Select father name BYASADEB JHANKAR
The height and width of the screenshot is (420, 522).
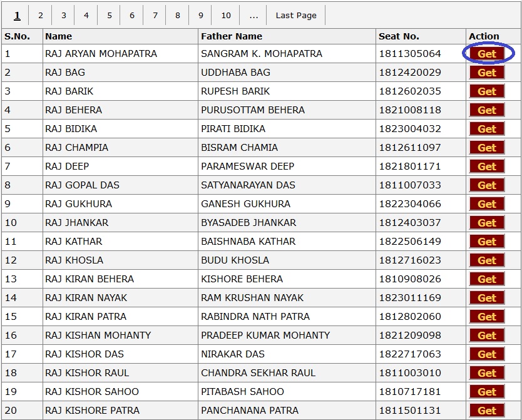(248, 223)
